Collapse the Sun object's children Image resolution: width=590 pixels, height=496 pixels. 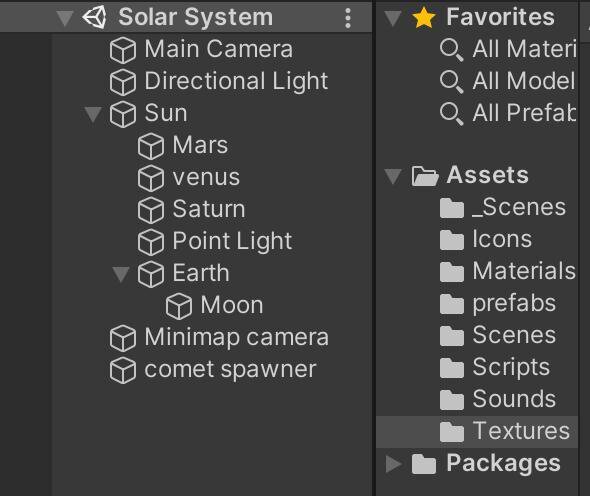pos(93,114)
